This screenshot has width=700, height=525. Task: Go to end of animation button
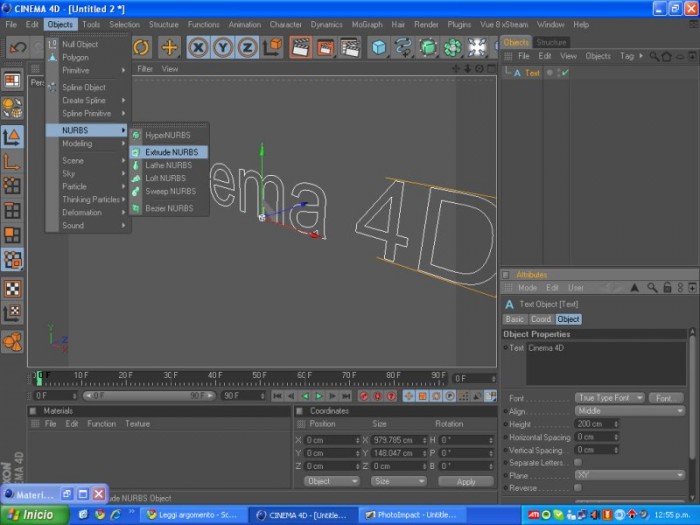click(346, 396)
